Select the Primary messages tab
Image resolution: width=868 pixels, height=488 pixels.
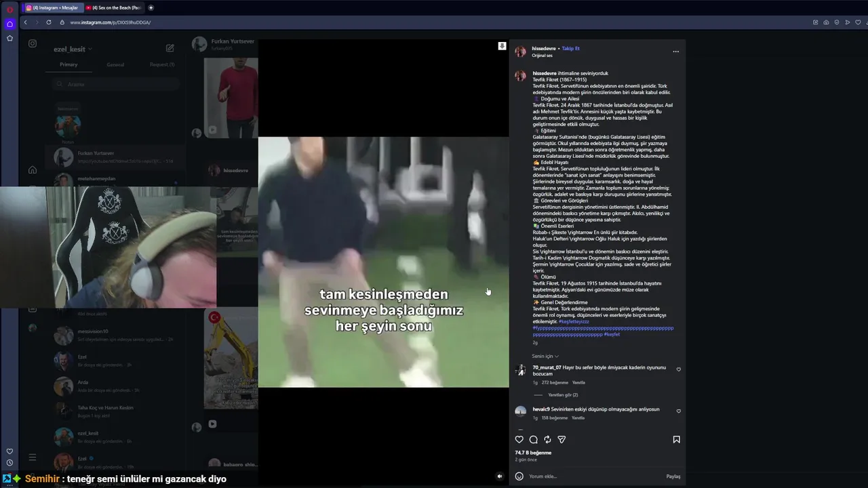pos(68,64)
